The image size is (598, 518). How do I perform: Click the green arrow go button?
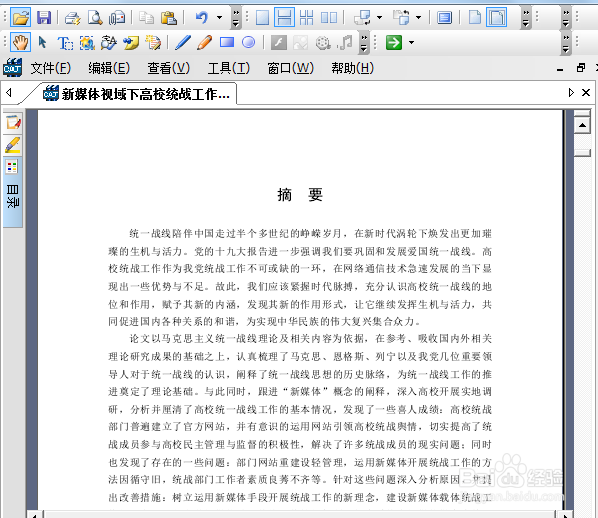point(394,42)
